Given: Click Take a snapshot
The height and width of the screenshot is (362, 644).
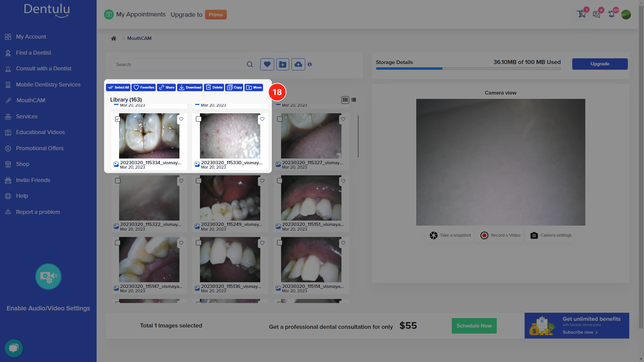Looking at the screenshot, I should (x=450, y=235).
